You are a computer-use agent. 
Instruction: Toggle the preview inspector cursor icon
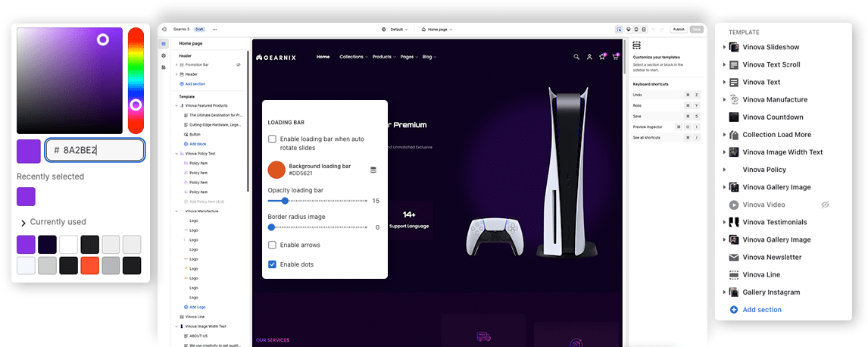(x=619, y=30)
